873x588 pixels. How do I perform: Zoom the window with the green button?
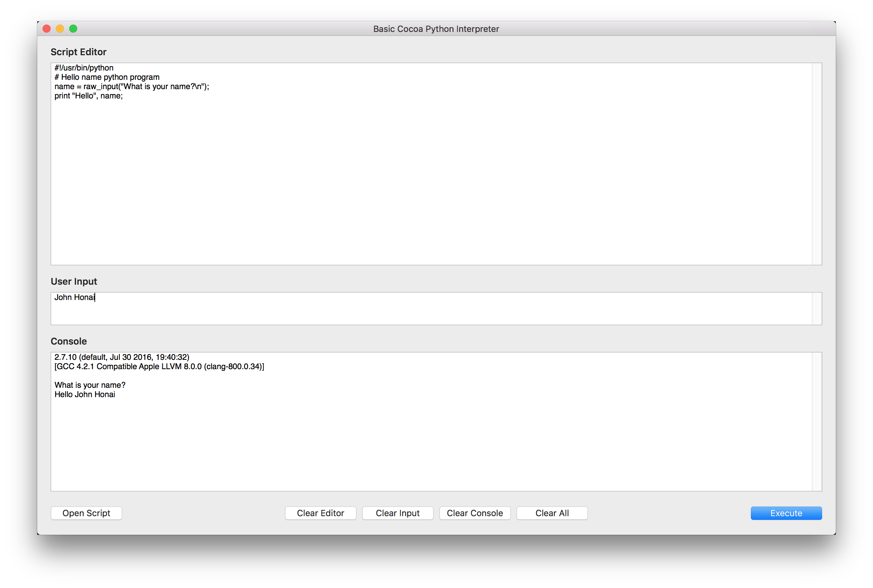pyautogui.click(x=73, y=29)
